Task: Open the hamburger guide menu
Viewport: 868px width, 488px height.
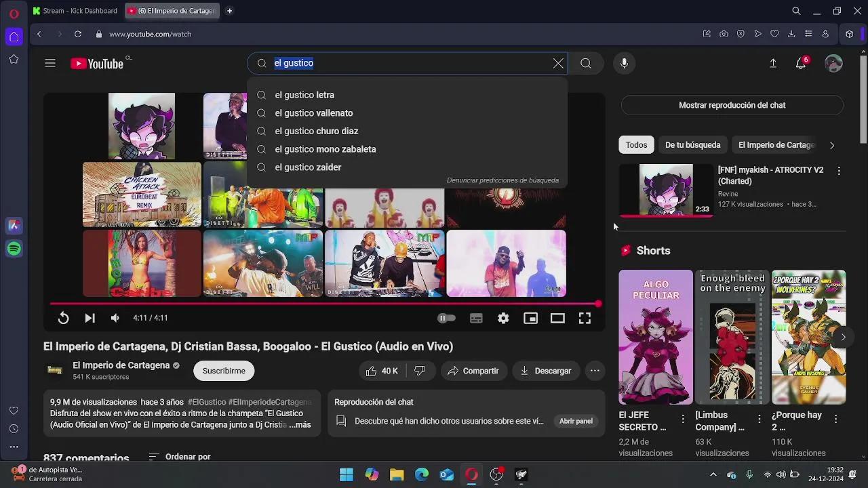Action: [x=50, y=63]
